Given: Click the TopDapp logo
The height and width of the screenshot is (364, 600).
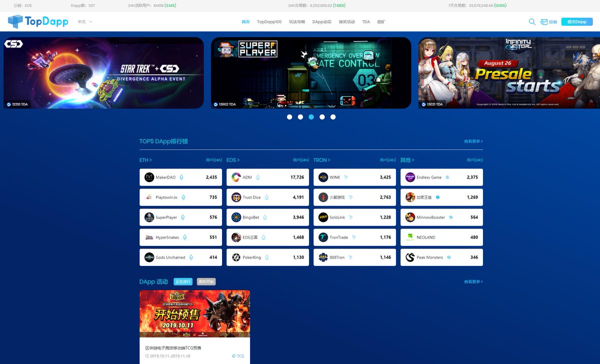Looking at the screenshot, I should [38, 21].
